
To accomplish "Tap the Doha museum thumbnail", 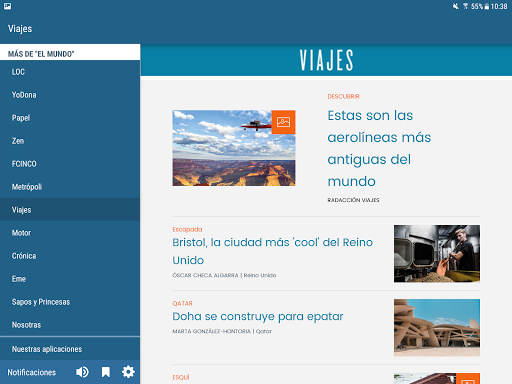I will [437, 328].
